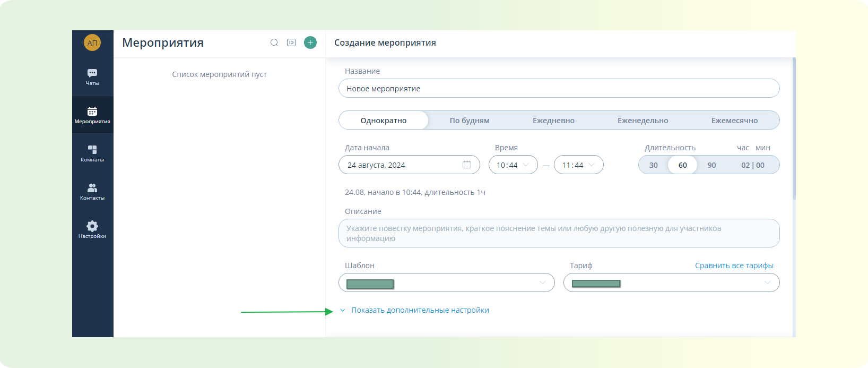Click the green plus add button
Viewport: 868px width, 368px height.
tap(310, 42)
